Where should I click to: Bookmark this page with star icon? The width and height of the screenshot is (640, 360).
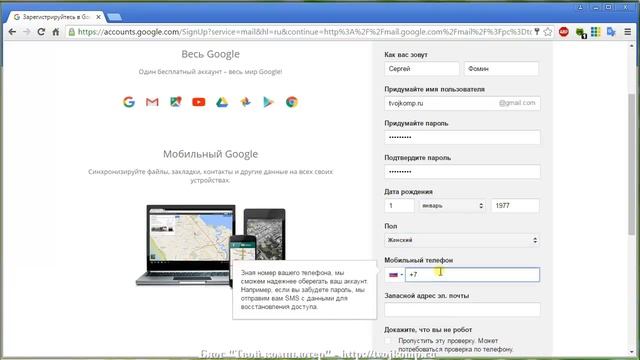[x=548, y=31]
